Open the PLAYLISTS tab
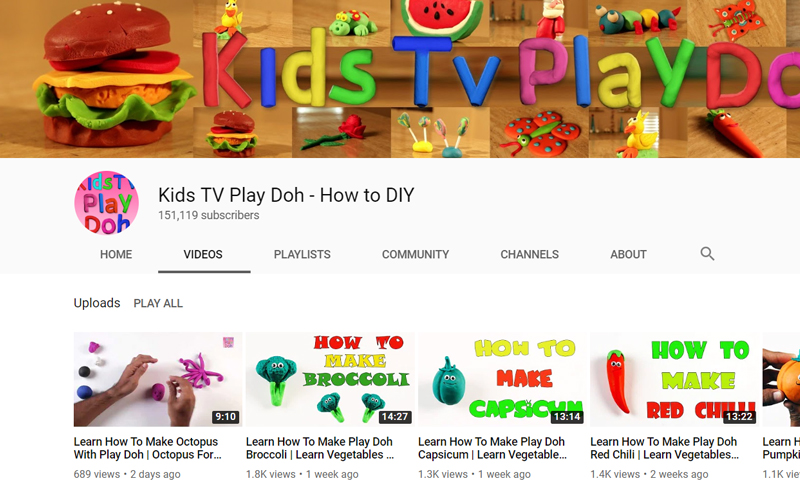 (x=302, y=255)
